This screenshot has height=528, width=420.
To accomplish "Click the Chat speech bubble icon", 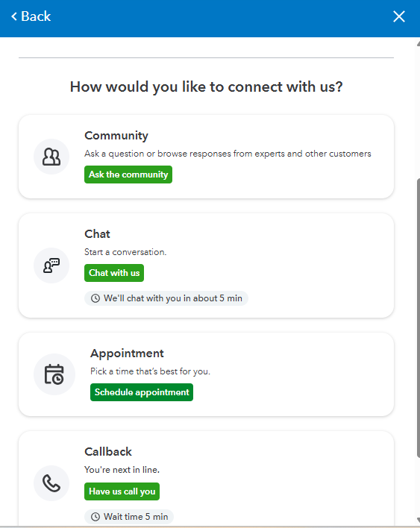I will pyautogui.click(x=51, y=265).
